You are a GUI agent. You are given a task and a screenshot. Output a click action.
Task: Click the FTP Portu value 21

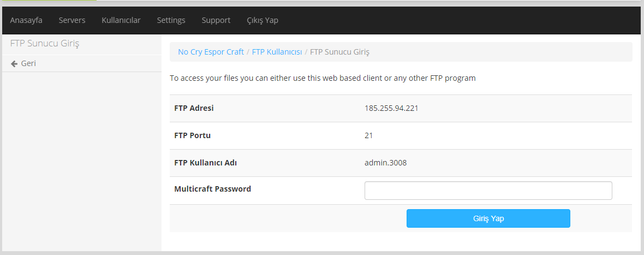coord(368,135)
